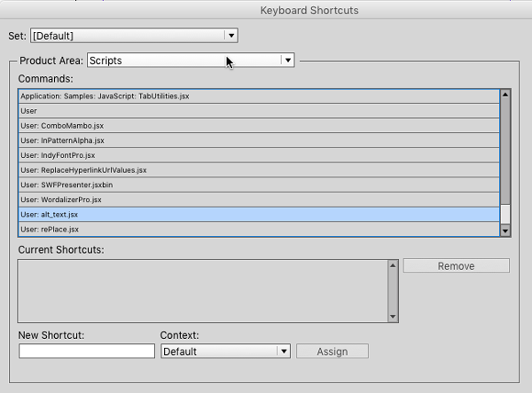Click Current Shortcuts scroll up arrow

[393, 265]
